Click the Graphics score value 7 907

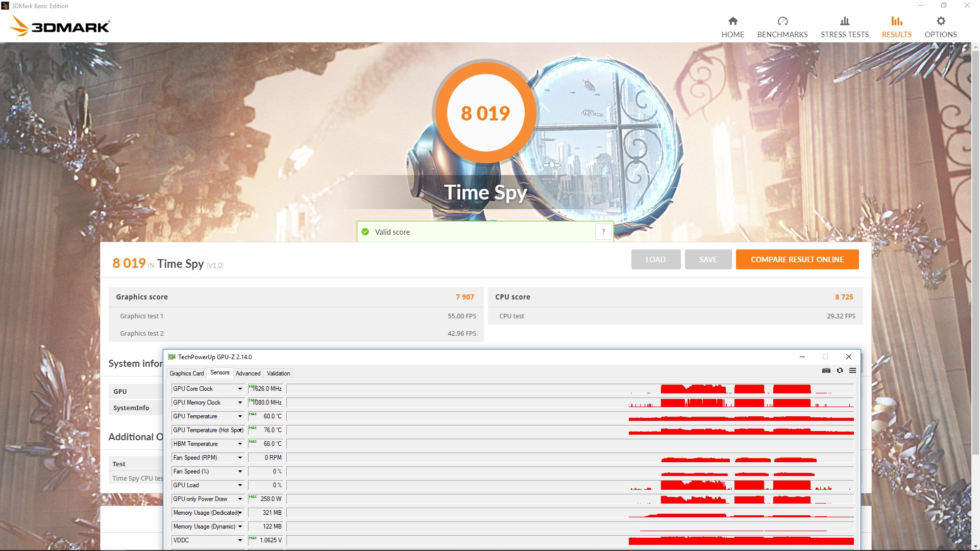point(464,297)
